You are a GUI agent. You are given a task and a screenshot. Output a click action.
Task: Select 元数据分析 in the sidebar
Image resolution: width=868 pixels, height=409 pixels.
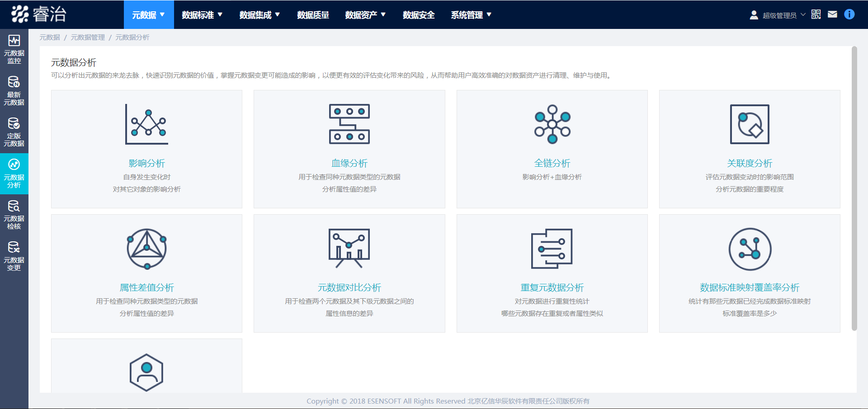[x=14, y=174]
